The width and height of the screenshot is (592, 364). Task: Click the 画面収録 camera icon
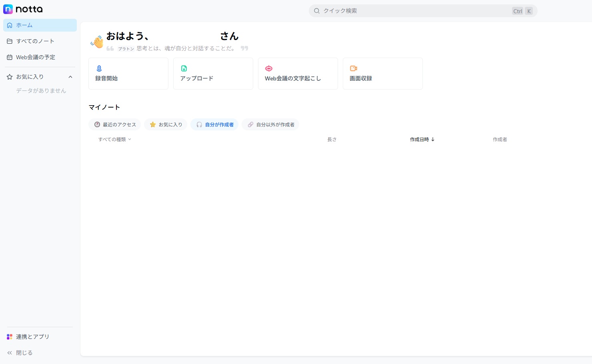(x=354, y=68)
